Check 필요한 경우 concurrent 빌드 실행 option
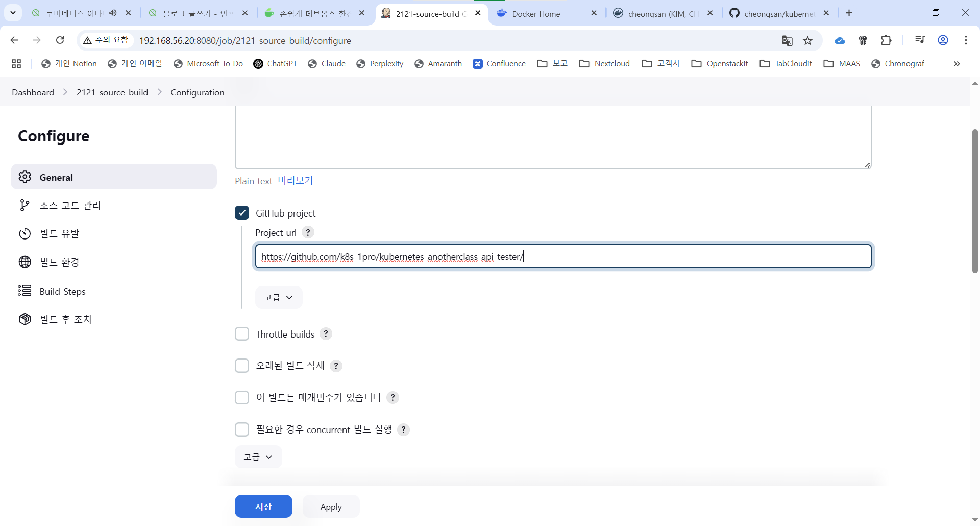The image size is (980, 526). click(242, 429)
